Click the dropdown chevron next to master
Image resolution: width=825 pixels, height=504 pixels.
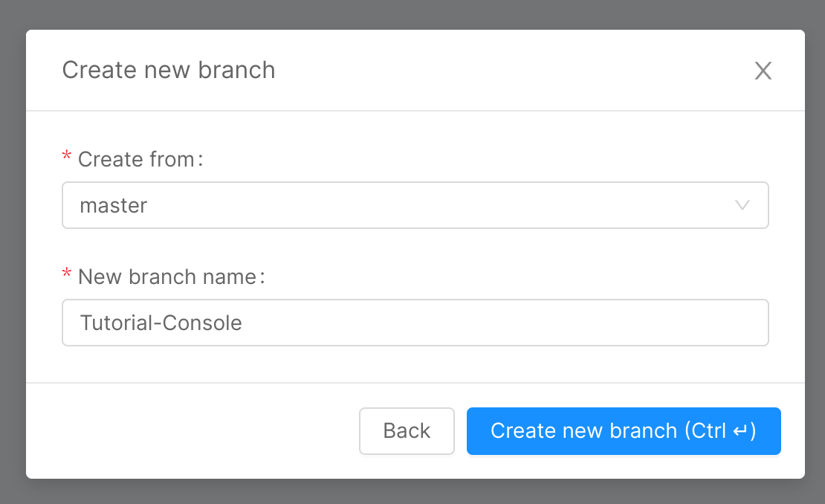coord(742,205)
